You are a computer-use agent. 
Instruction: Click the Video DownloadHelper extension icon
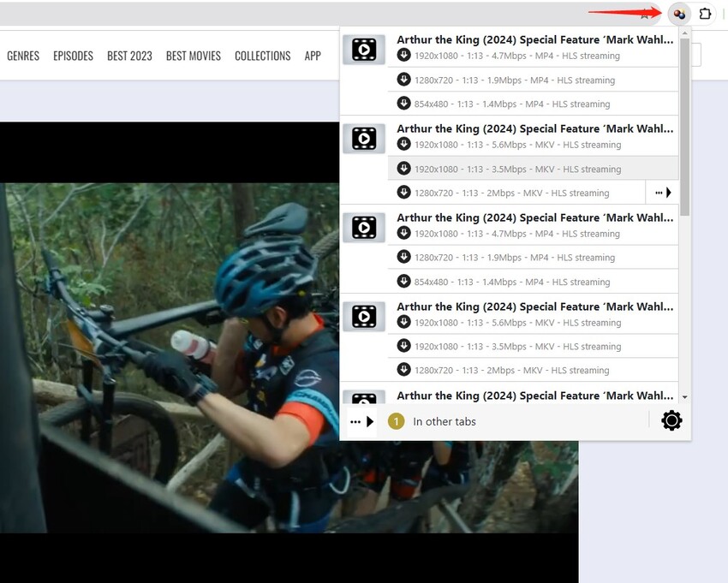tap(679, 14)
